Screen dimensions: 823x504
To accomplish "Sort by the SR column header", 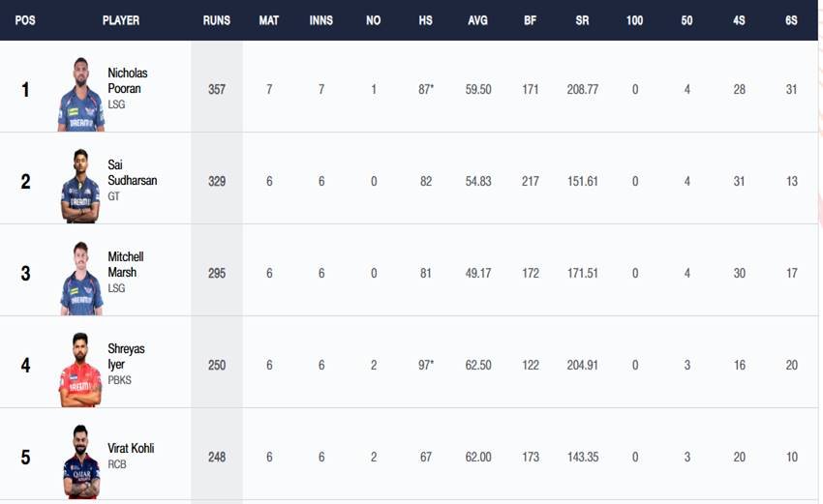I will tap(583, 20).
